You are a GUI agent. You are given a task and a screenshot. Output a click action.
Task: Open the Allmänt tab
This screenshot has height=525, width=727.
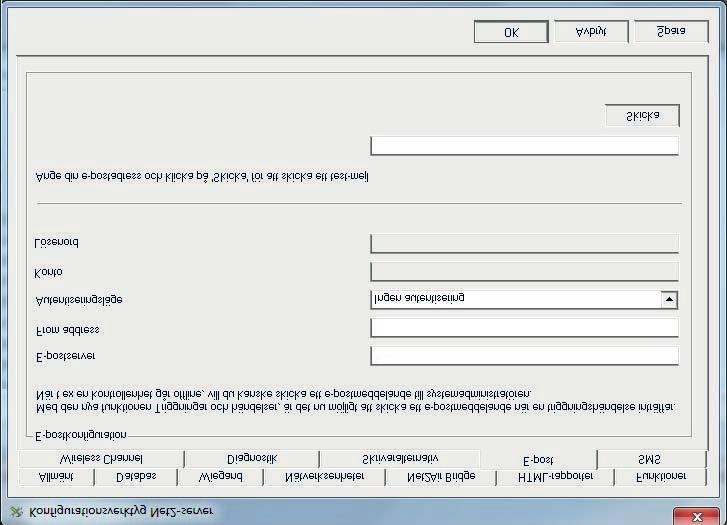[56, 477]
